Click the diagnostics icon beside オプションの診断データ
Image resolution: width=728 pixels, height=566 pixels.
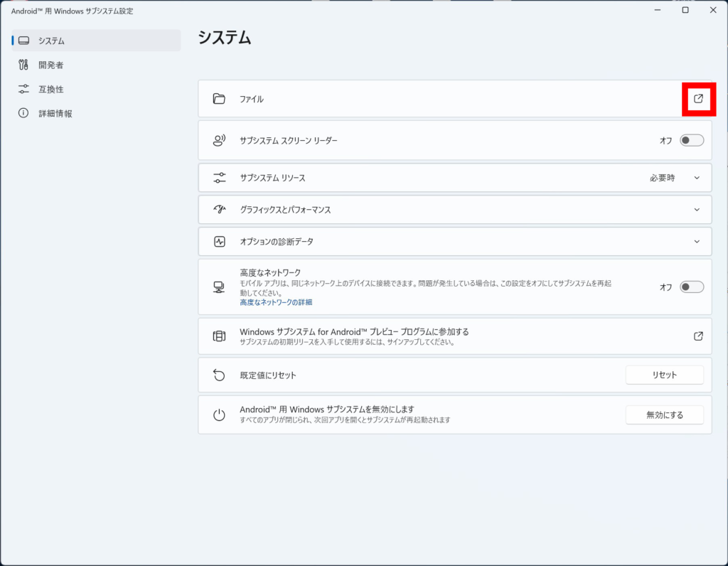tap(219, 242)
